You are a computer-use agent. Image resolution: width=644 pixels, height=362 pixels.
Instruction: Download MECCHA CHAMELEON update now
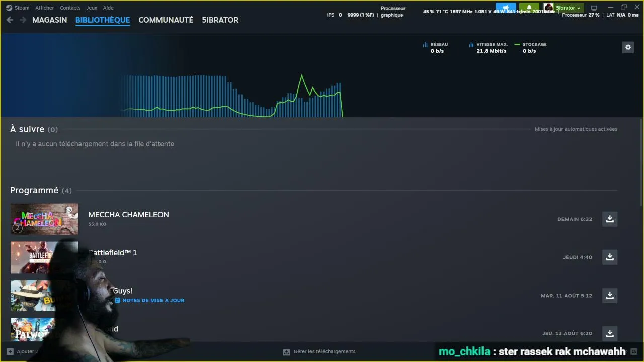[x=610, y=219]
